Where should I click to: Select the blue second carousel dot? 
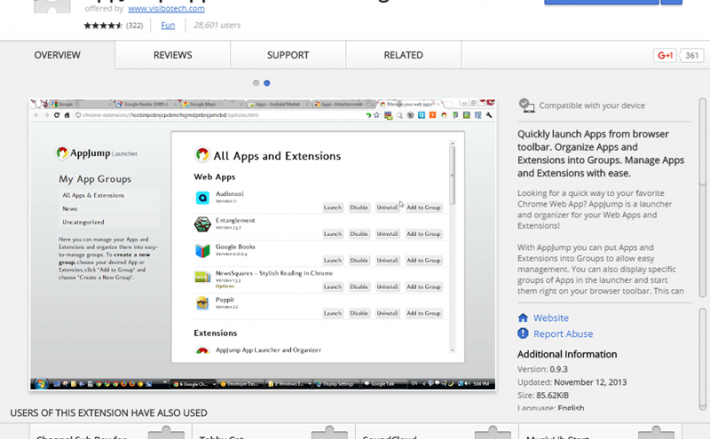tap(267, 83)
